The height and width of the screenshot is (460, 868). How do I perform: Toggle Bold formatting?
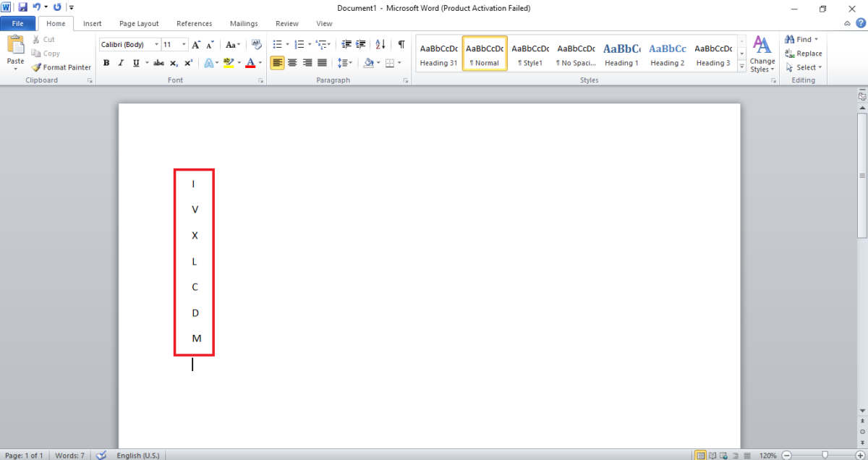pyautogui.click(x=106, y=63)
